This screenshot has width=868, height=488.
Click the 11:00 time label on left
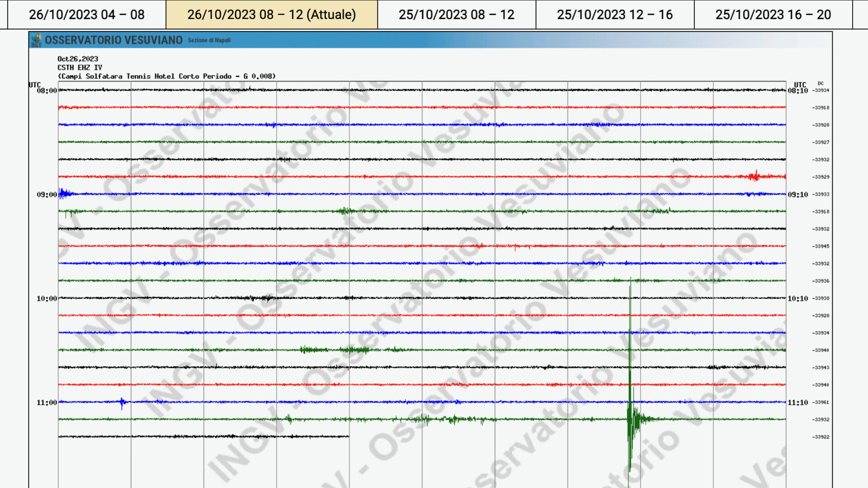coord(47,403)
